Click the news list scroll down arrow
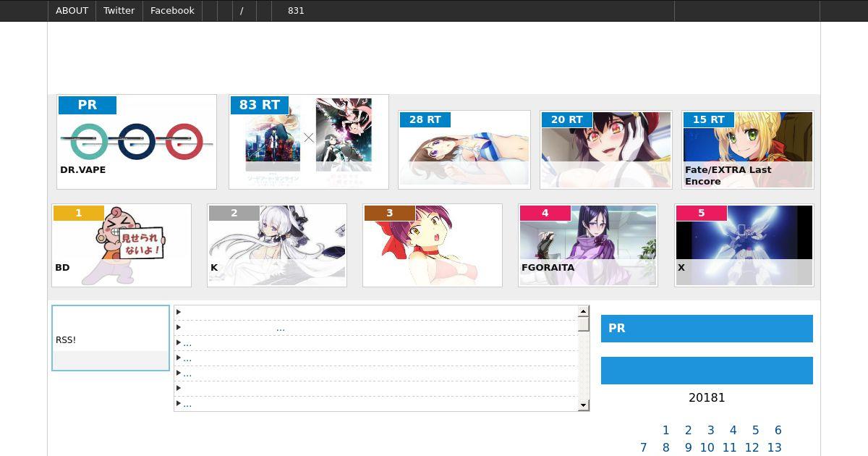Viewport: 868px width, 456px height. (584, 405)
